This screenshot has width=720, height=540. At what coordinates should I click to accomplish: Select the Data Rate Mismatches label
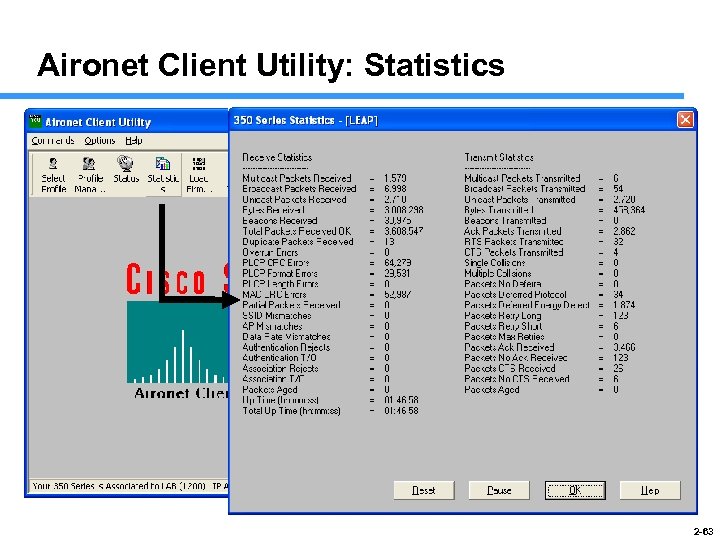tap(287, 337)
